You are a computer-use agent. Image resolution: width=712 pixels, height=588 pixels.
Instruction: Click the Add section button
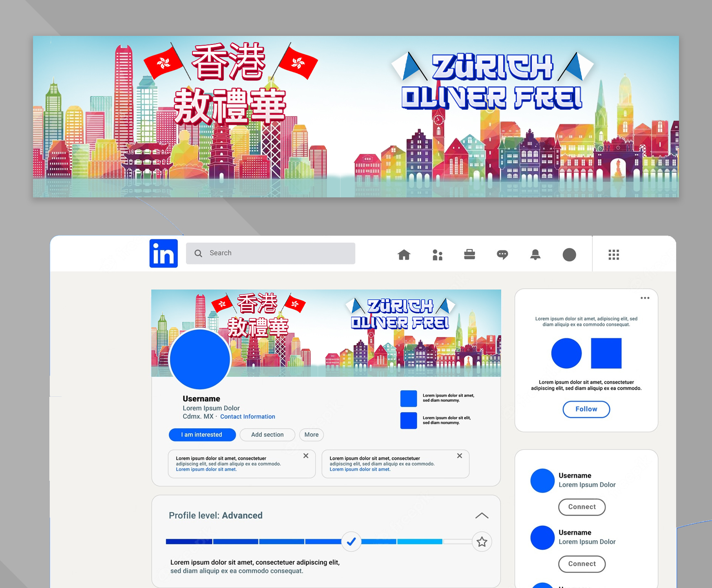click(x=268, y=435)
